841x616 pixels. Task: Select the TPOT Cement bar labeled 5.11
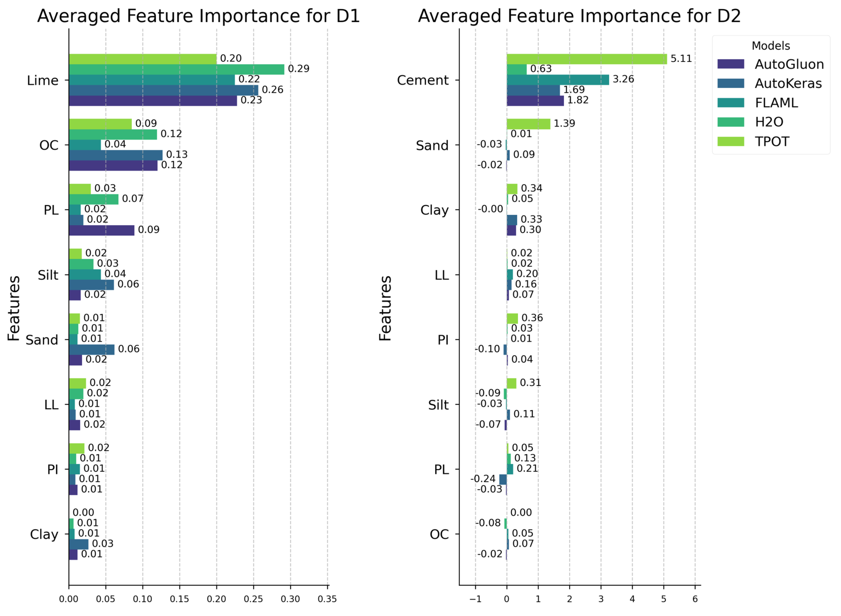point(586,59)
